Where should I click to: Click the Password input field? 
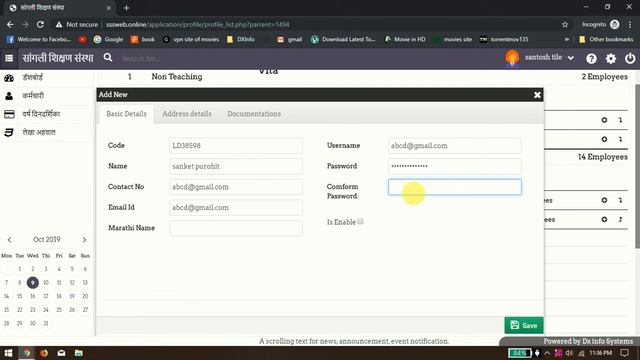point(455,166)
